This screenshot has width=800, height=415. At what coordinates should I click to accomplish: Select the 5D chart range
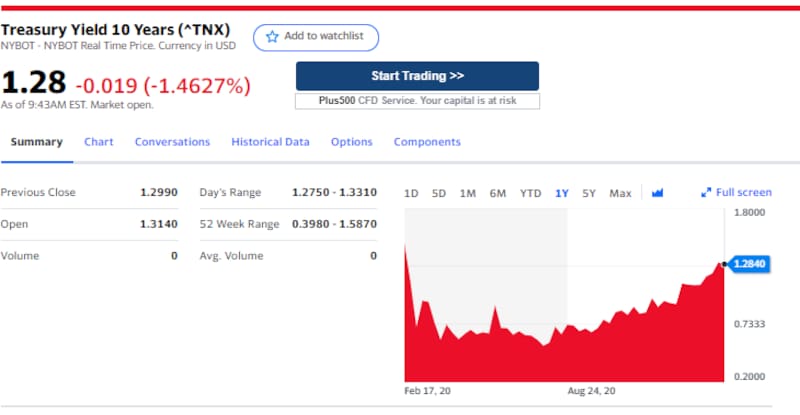pyautogui.click(x=438, y=193)
